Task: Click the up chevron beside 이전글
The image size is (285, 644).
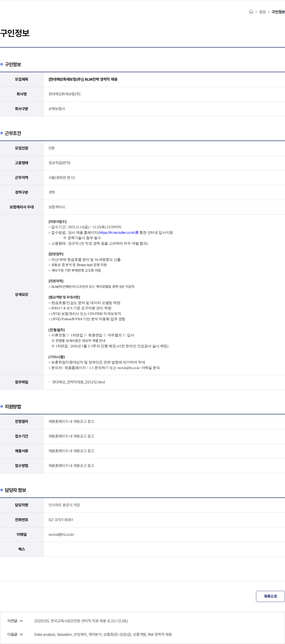Action: pyautogui.click(x=21, y=621)
